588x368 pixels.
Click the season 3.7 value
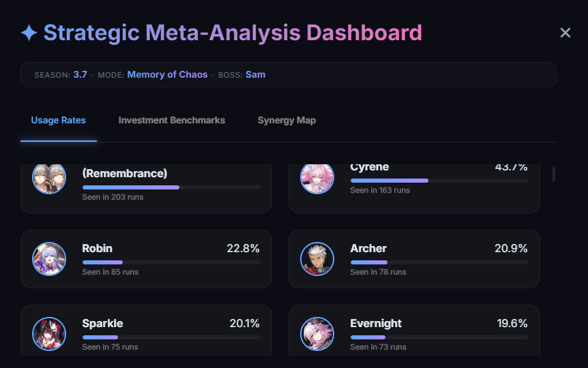(x=80, y=74)
